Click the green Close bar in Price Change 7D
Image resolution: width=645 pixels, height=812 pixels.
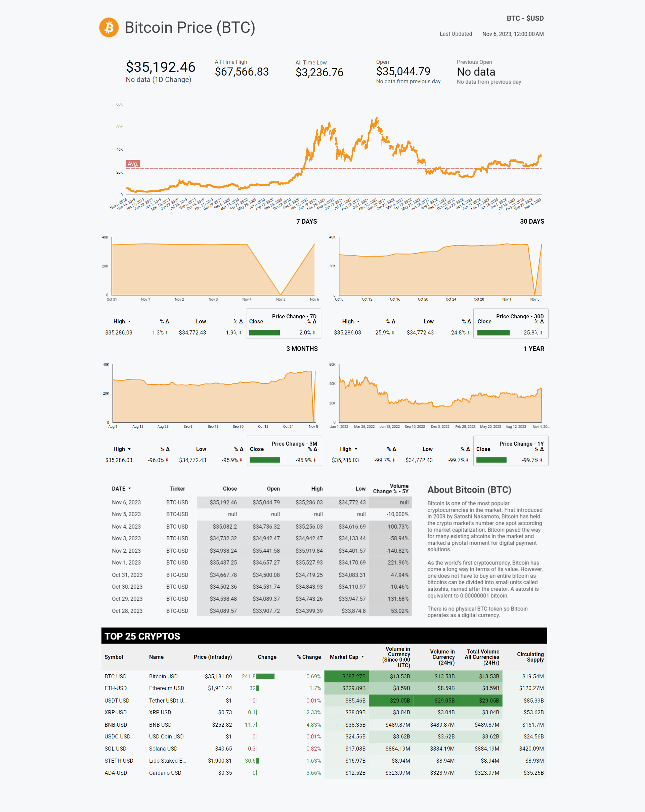coord(264,332)
